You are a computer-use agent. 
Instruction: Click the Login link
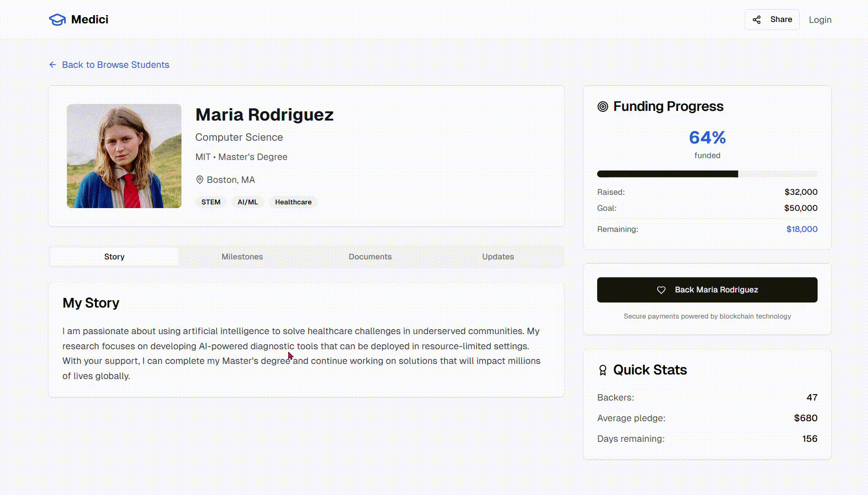tap(820, 20)
